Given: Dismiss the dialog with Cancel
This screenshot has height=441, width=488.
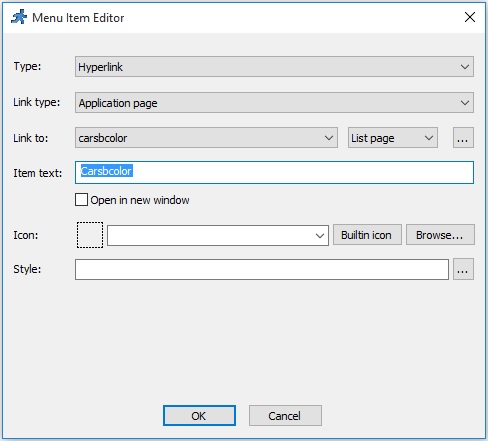Looking at the screenshot, I should tap(285, 416).
